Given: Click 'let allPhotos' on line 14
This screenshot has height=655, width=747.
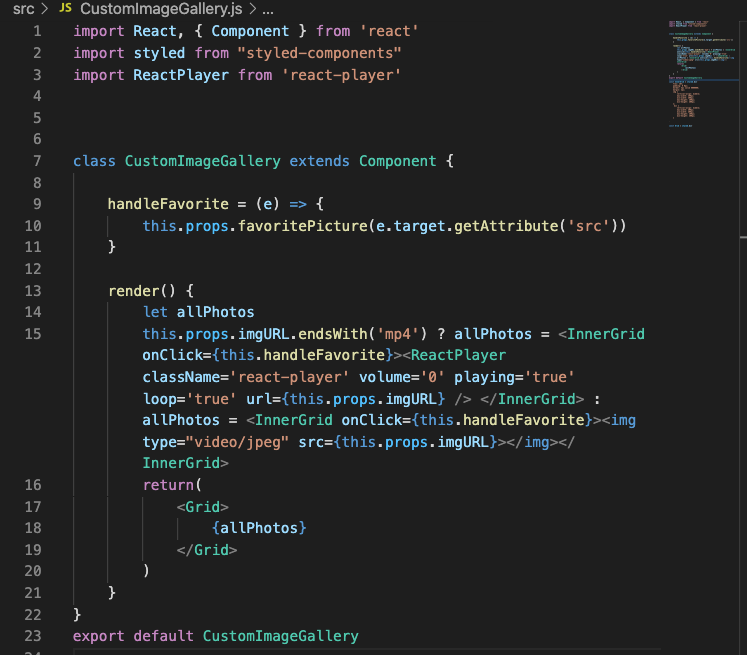Looking at the screenshot, I should tap(198, 312).
